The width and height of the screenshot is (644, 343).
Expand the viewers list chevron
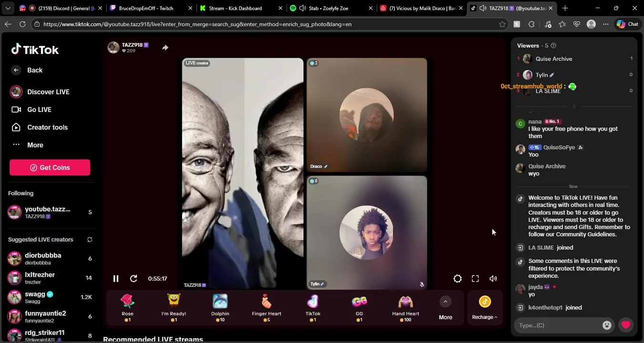574,106
